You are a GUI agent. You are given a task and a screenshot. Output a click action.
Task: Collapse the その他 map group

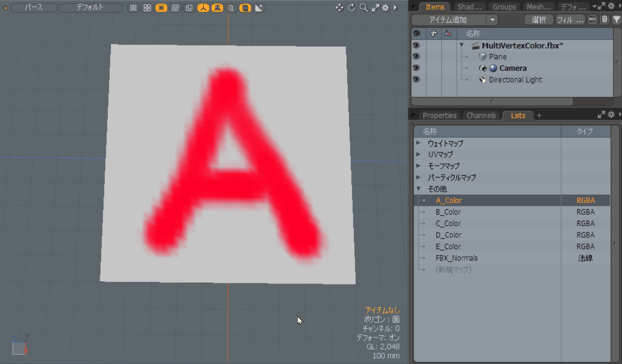point(418,189)
